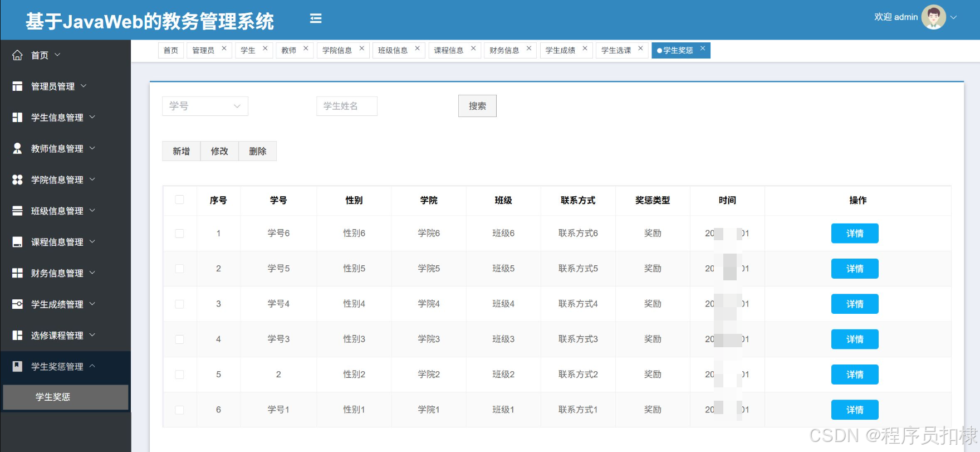Focus the 学生姓名 search field

point(347,106)
